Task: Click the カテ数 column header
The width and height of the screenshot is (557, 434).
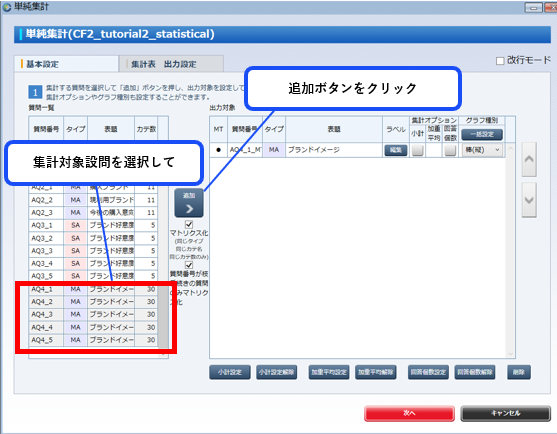Action: [146, 129]
